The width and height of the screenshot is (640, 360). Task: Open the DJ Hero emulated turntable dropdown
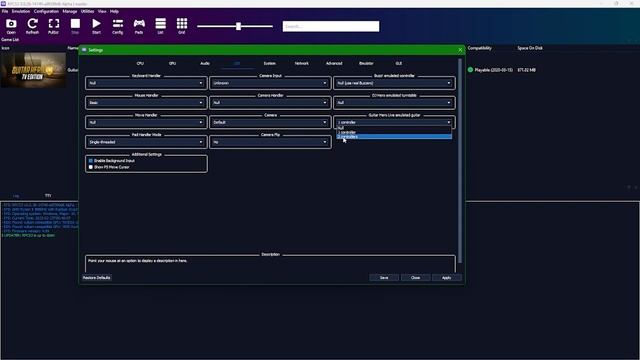point(394,102)
